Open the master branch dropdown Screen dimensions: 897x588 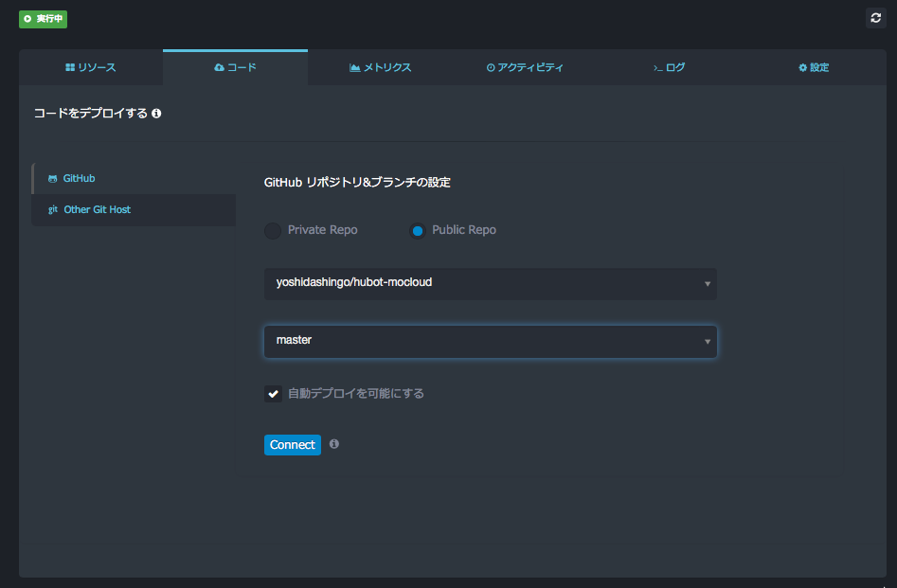(491, 342)
